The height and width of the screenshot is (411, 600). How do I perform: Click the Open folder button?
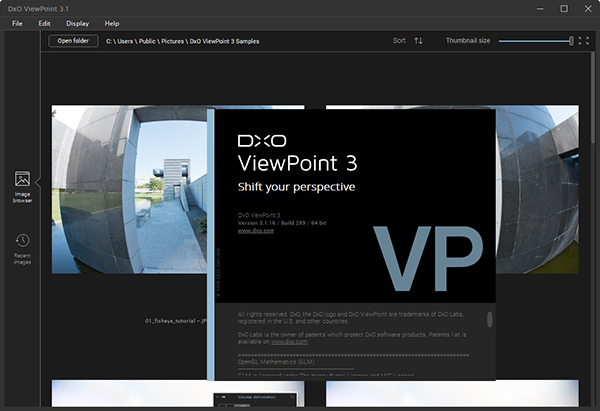(73, 41)
